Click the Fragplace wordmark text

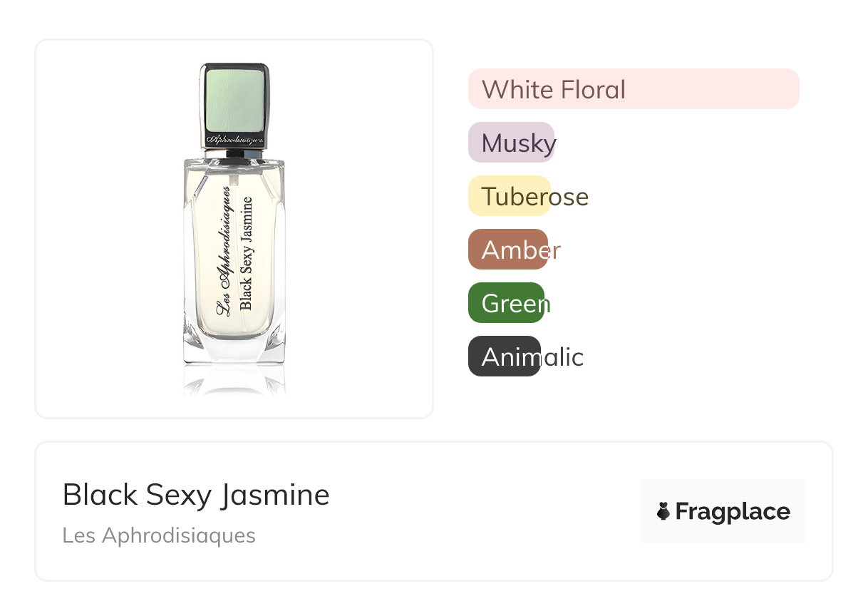(732, 512)
